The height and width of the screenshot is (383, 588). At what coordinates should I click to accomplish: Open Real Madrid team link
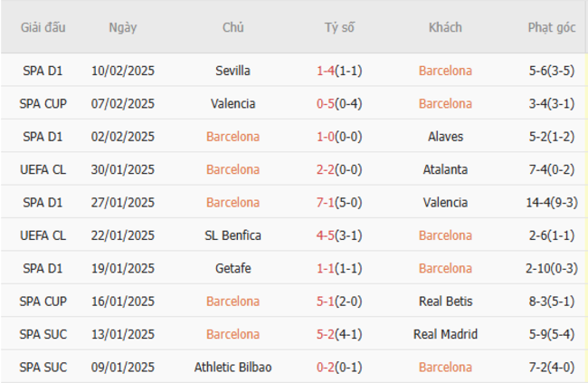pos(445,334)
